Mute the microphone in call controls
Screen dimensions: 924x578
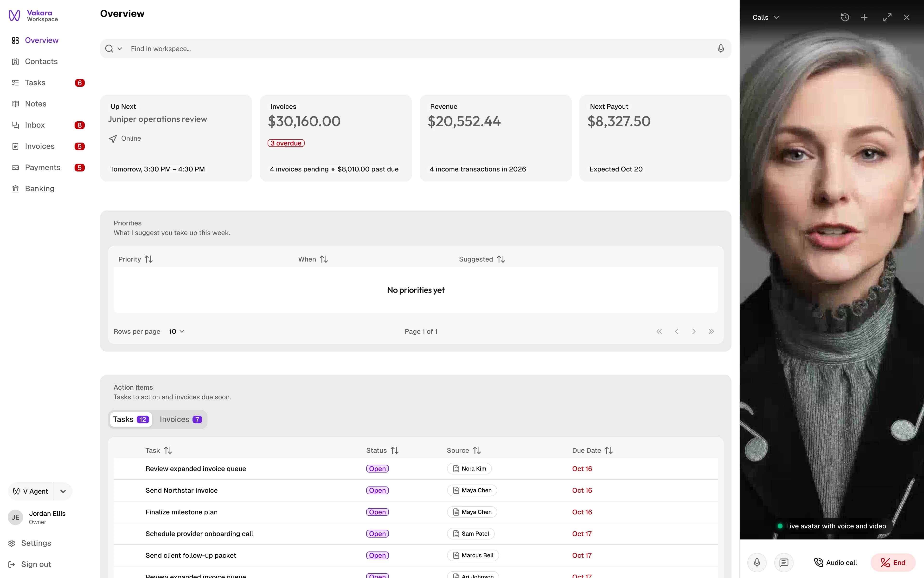[757, 562]
